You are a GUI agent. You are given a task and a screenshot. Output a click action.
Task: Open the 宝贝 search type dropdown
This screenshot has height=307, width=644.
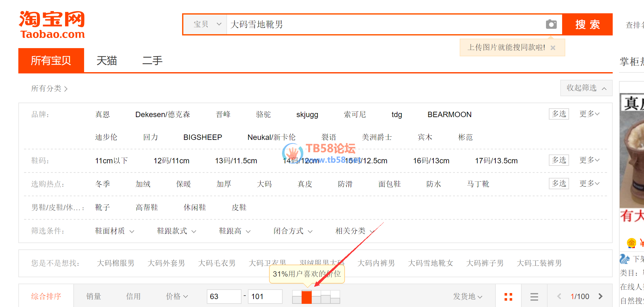[206, 24]
